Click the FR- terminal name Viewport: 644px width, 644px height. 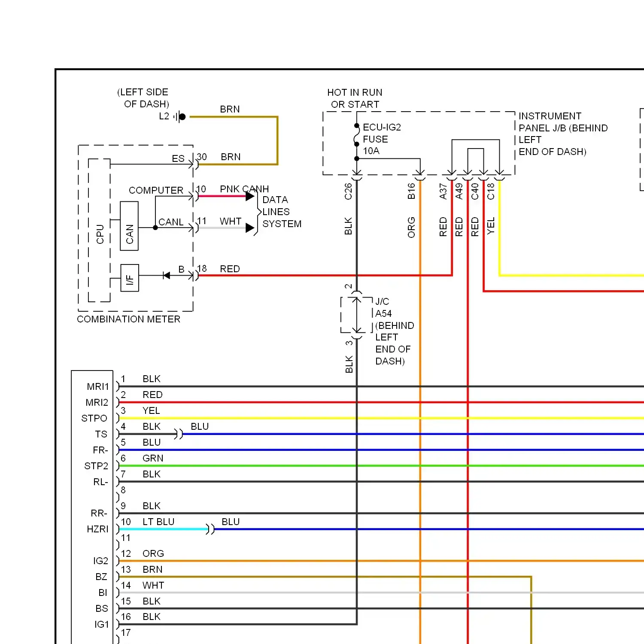pos(100,450)
